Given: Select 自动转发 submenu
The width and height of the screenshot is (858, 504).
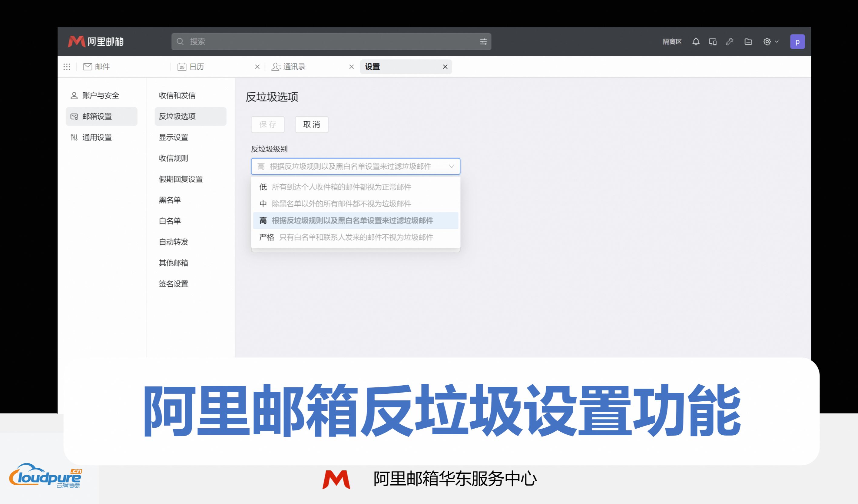Looking at the screenshot, I should (190, 242).
